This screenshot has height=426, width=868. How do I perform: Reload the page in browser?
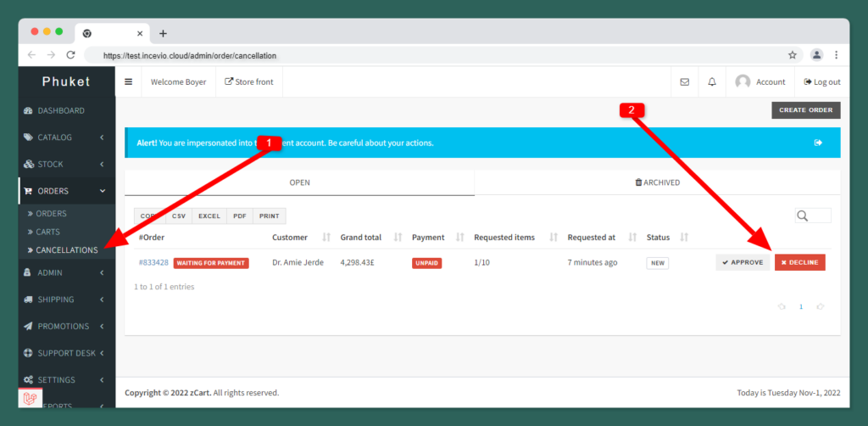[71, 55]
